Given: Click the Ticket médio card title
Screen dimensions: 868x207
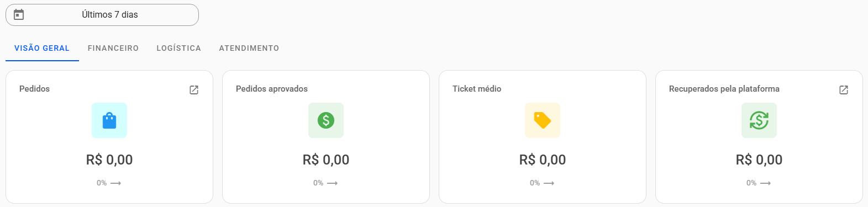Looking at the screenshot, I should point(477,89).
